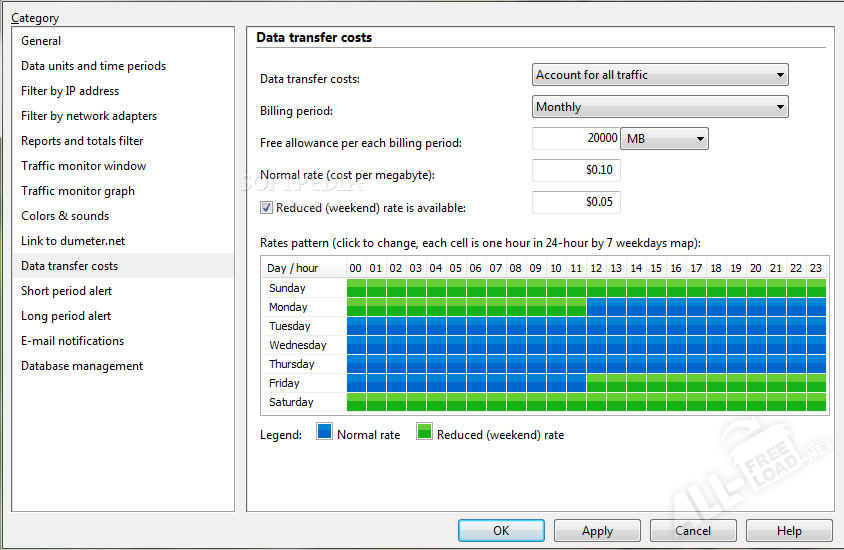Click the green Reduced rate legend swatch
This screenshot has width=844, height=550.
click(x=425, y=433)
